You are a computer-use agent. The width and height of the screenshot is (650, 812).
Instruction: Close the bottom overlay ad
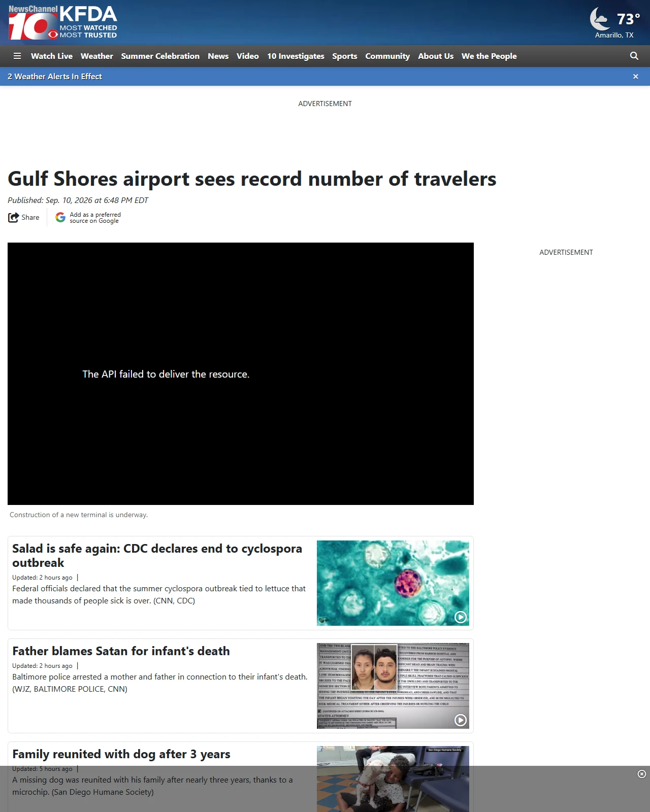click(642, 774)
